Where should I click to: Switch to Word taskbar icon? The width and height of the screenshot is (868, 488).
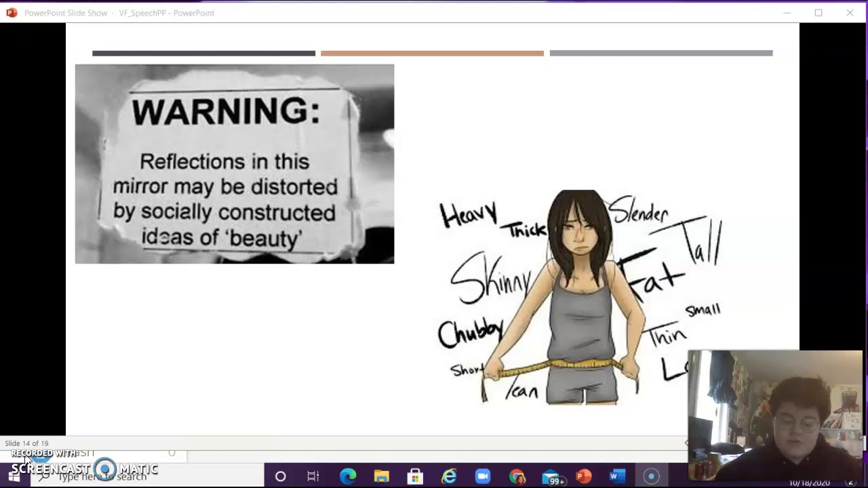[617, 476]
